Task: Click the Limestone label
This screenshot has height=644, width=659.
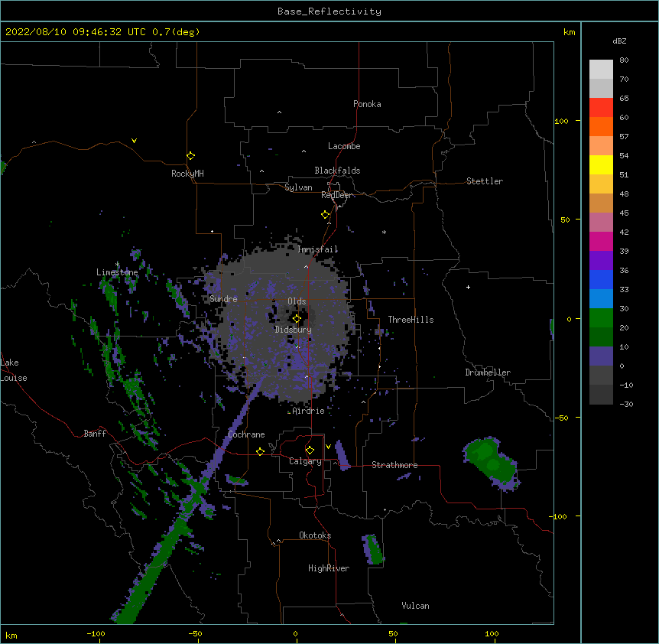Action: coord(117,272)
